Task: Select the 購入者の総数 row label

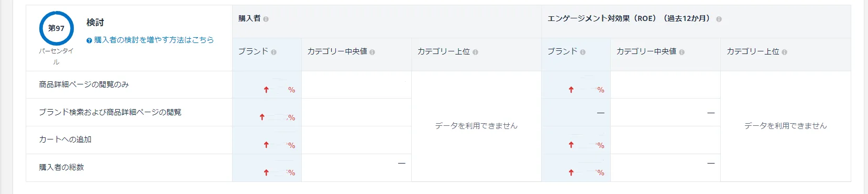Action: pos(61,167)
